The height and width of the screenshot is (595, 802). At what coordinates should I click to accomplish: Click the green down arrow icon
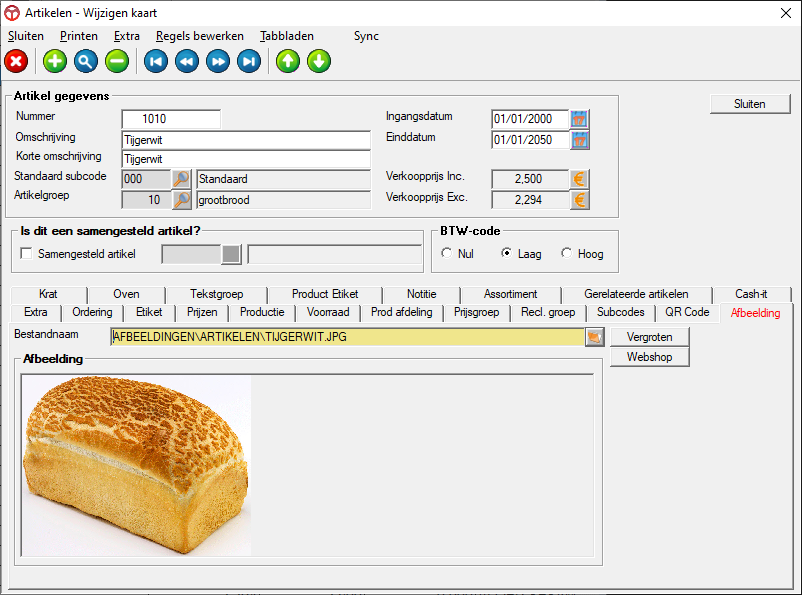(319, 61)
